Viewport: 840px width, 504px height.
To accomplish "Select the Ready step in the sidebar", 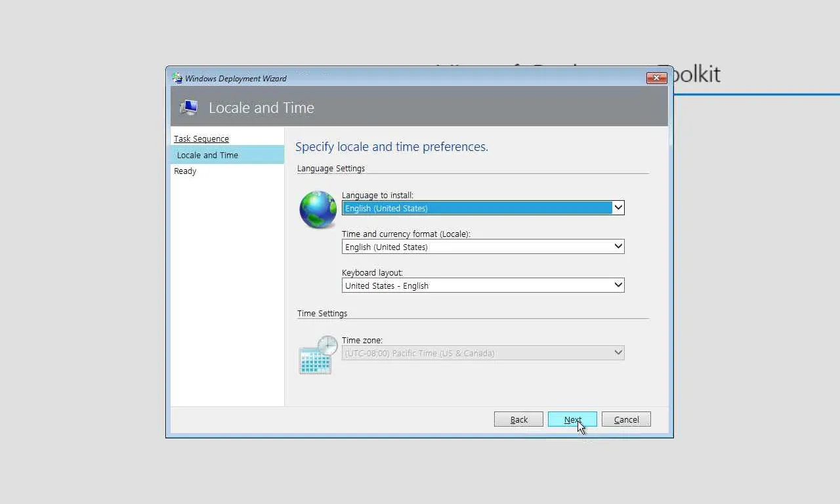I will pos(185,171).
